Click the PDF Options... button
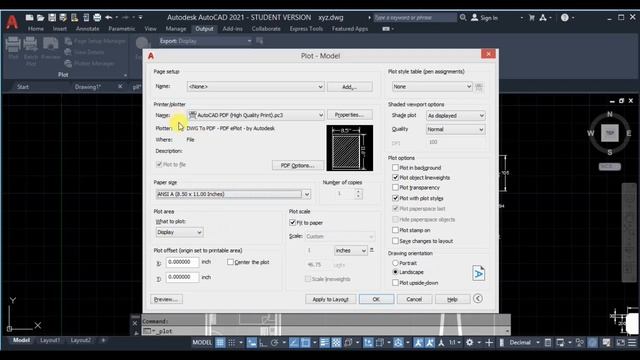The image size is (640, 360). pyautogui.click(x=298, y=165)
